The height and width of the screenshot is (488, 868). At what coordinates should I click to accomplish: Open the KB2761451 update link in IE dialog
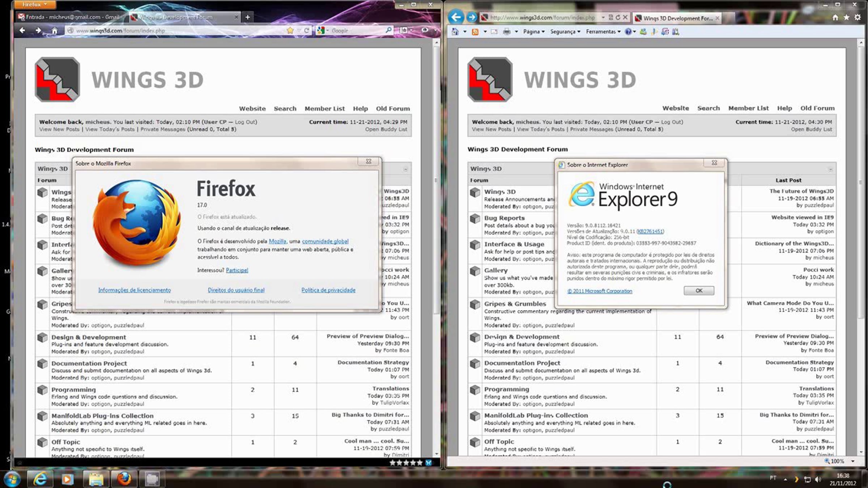pyautogui.click(x=650, y=231)
